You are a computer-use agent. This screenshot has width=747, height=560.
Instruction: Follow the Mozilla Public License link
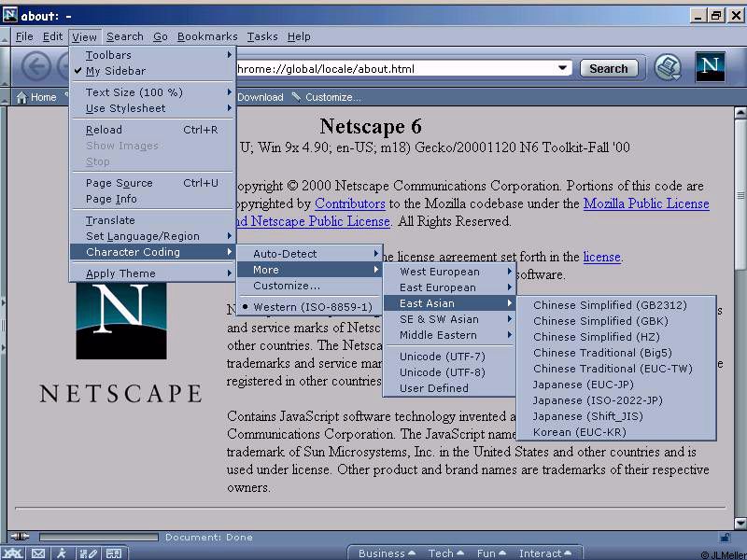click(646, 203)
